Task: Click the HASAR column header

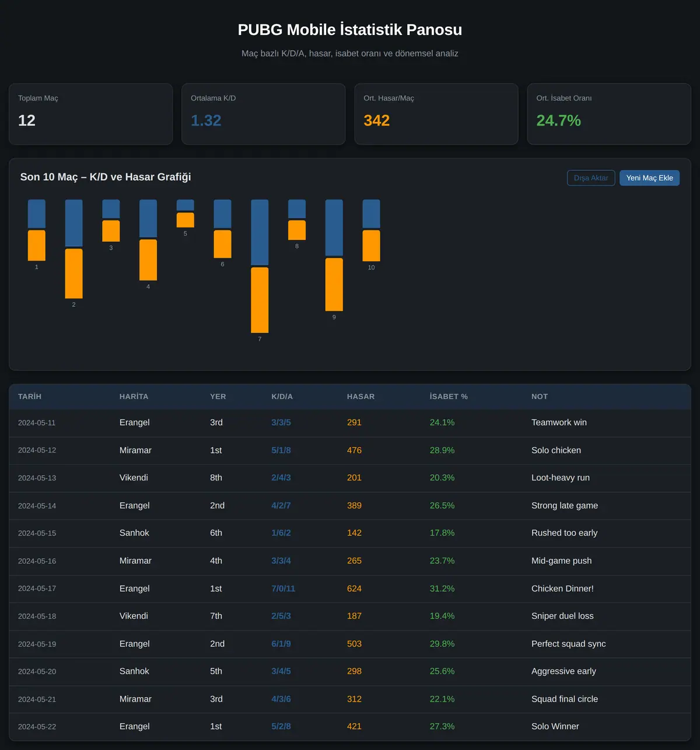Action: pyautogui.click(x=360, y=397)
